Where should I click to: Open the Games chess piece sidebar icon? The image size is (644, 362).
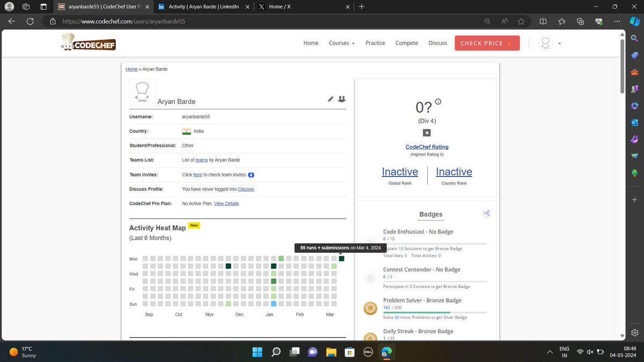point(634,88)
